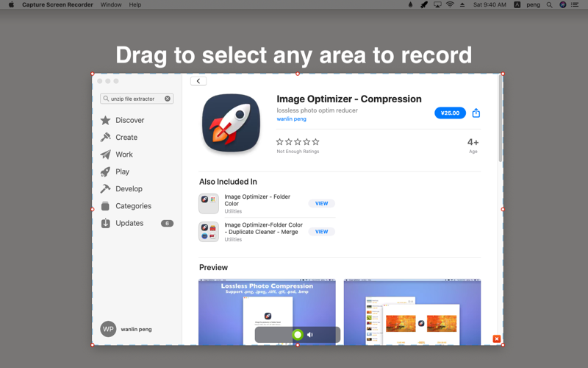588x368 pixels.
Task: Open the Lossless Photo Compression preview screenshot
Action: (267, 312)
